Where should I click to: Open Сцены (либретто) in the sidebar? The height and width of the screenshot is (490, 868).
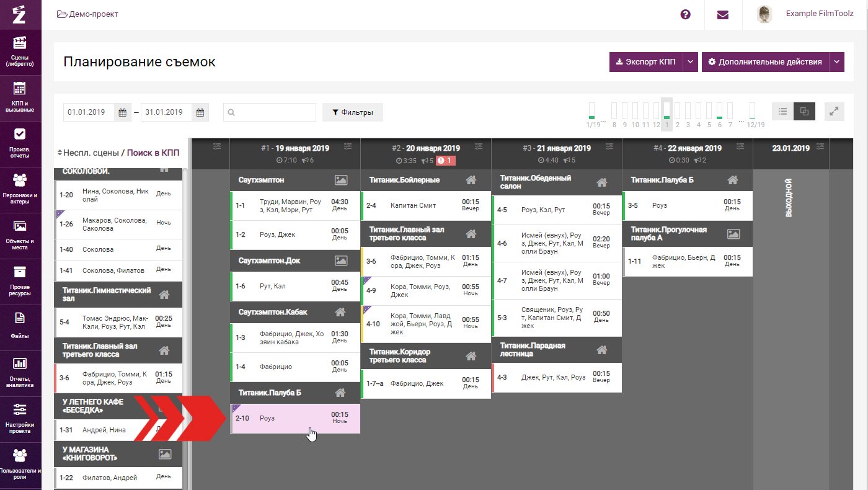(x=20, y=51)
